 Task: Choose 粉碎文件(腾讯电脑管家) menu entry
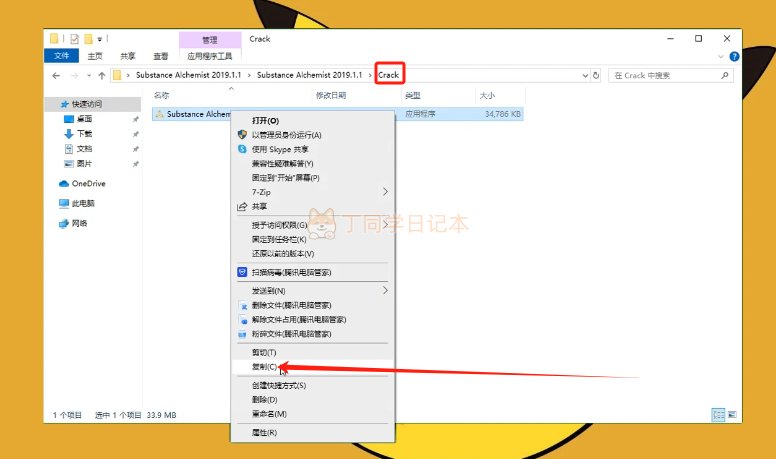tap(313, 334)
